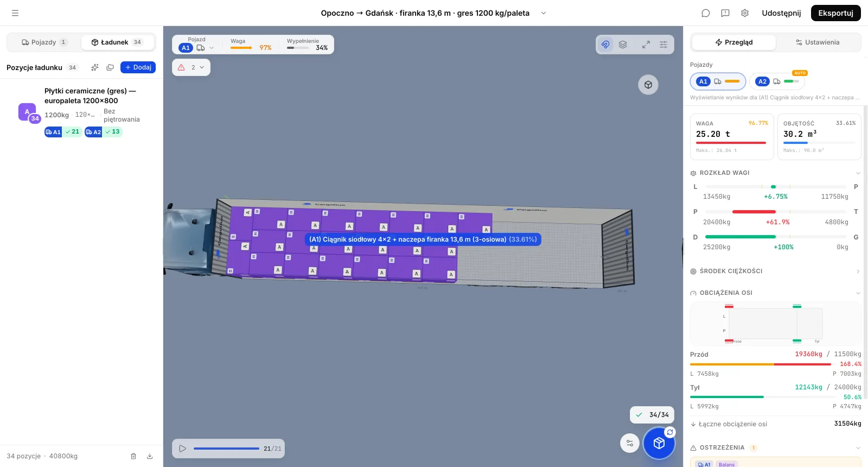868x467 pixels.
Task: Open the warnings dropdown showing 2
Action: point(191,67)
